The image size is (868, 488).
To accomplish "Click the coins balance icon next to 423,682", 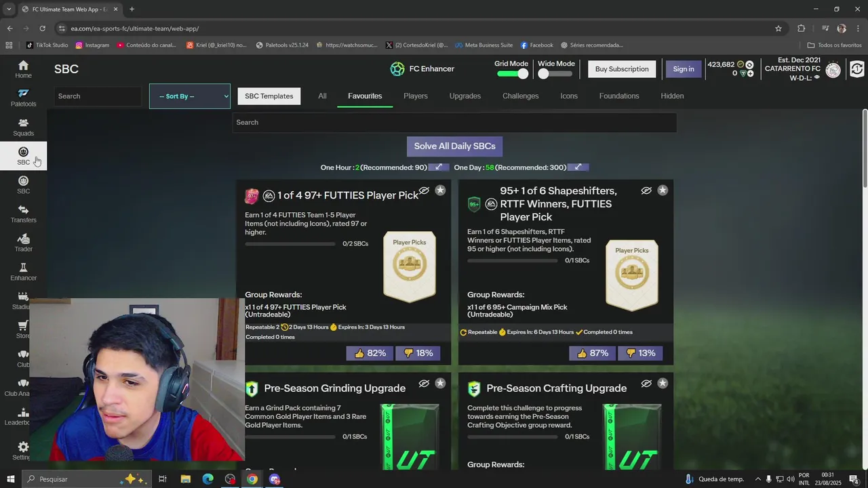I will [x=741, y=64].
